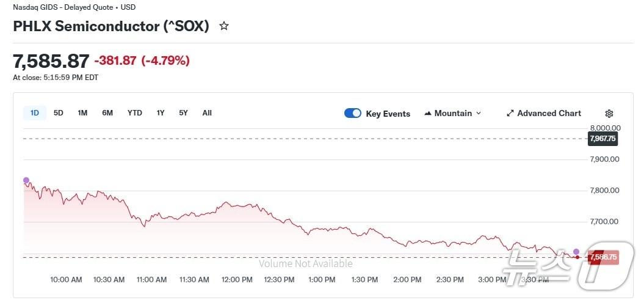The height and width of the screenshot is (300, 644).
Task: Expand the Mountain chart type dropdown
Action: (478, 114)
